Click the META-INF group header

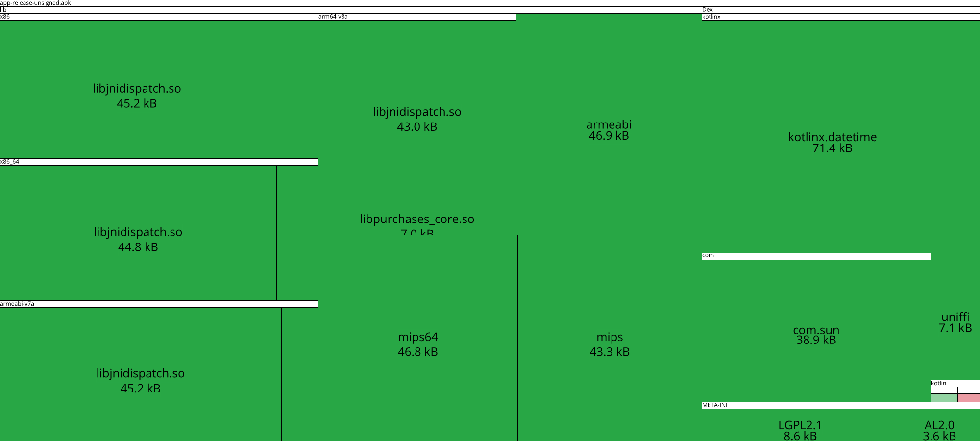click(x=841, y=405)
